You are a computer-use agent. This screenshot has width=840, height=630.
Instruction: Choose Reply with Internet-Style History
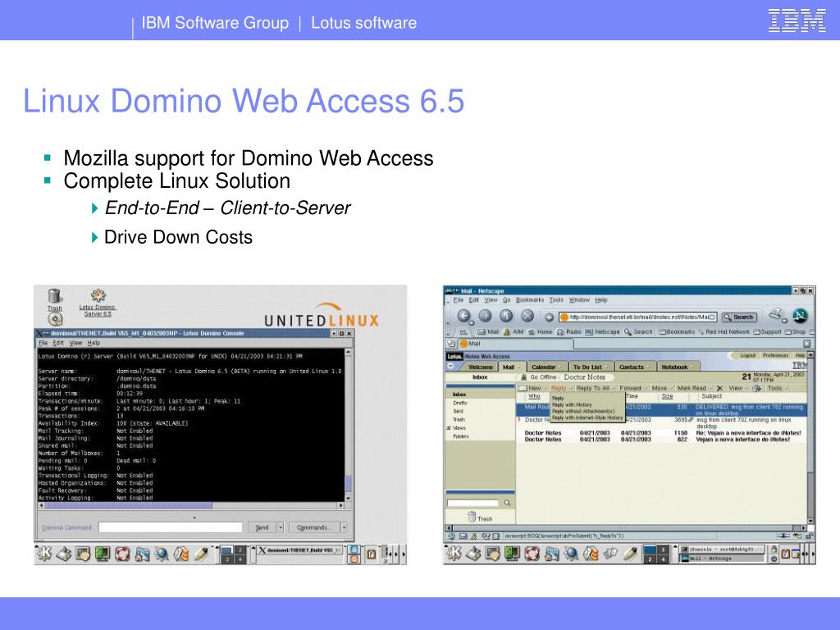coord(587,418)
